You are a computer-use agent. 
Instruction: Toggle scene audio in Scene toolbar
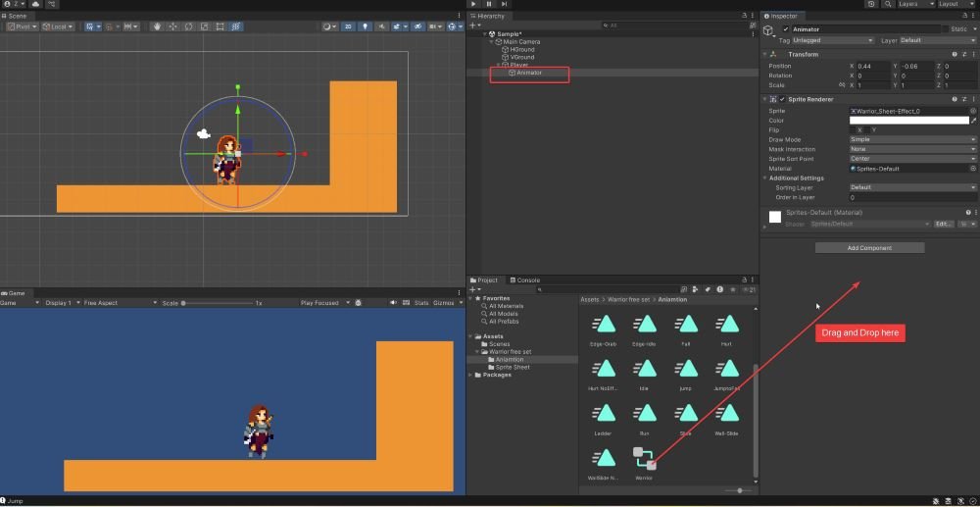click(x=380, y=26)
